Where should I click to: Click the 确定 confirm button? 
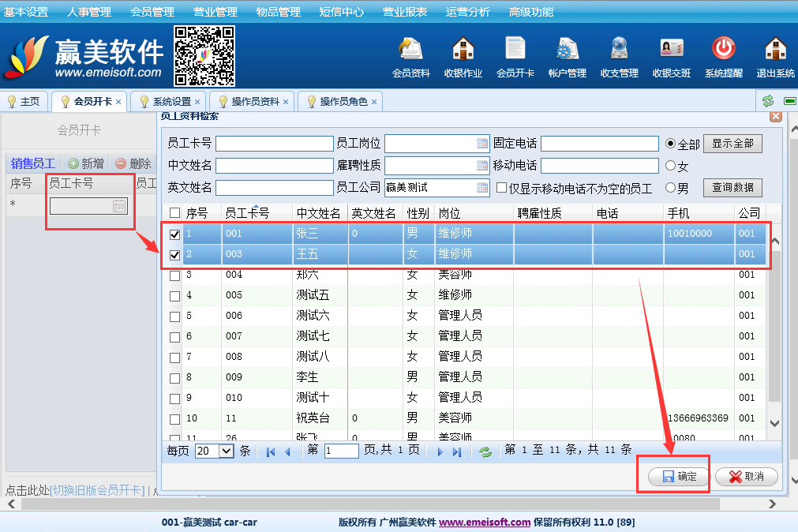point(679,477)
